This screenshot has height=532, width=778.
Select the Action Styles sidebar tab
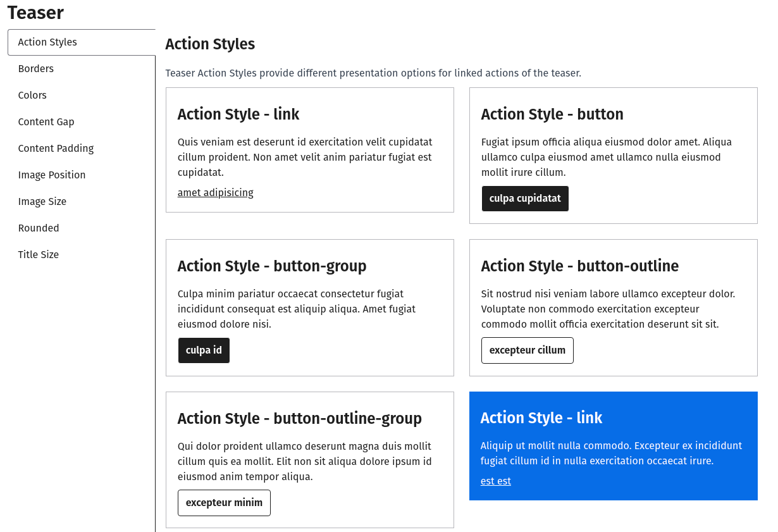pos(47,42)
